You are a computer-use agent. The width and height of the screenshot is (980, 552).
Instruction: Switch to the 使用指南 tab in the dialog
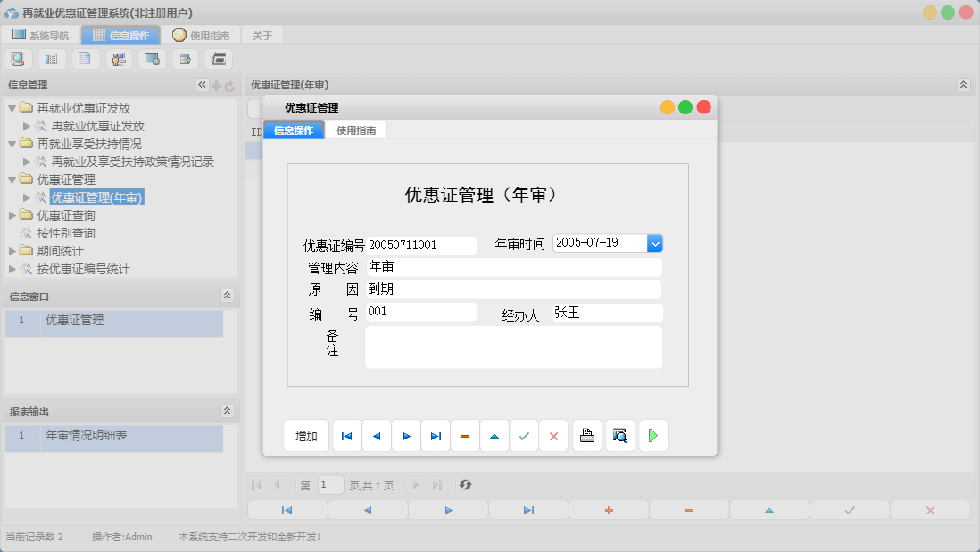pyautogui.click(x=356, y=129)
